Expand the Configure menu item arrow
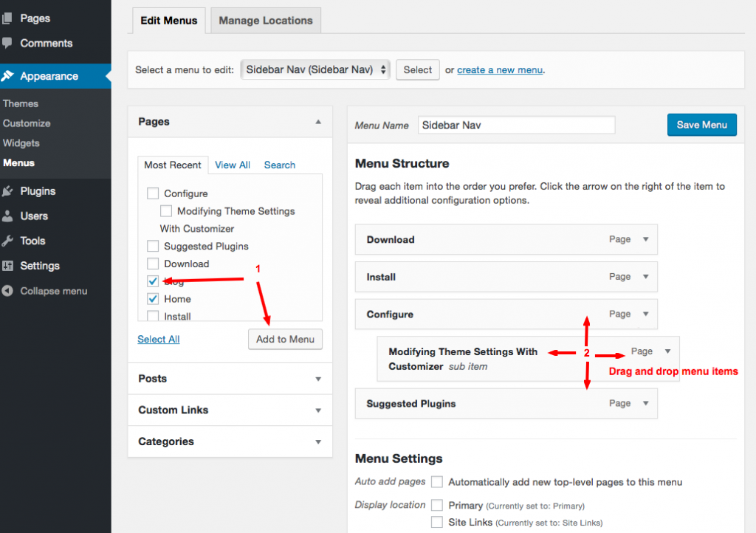This screenshot has height=533, width=756. pyautogui.click(x=645, y=314)
